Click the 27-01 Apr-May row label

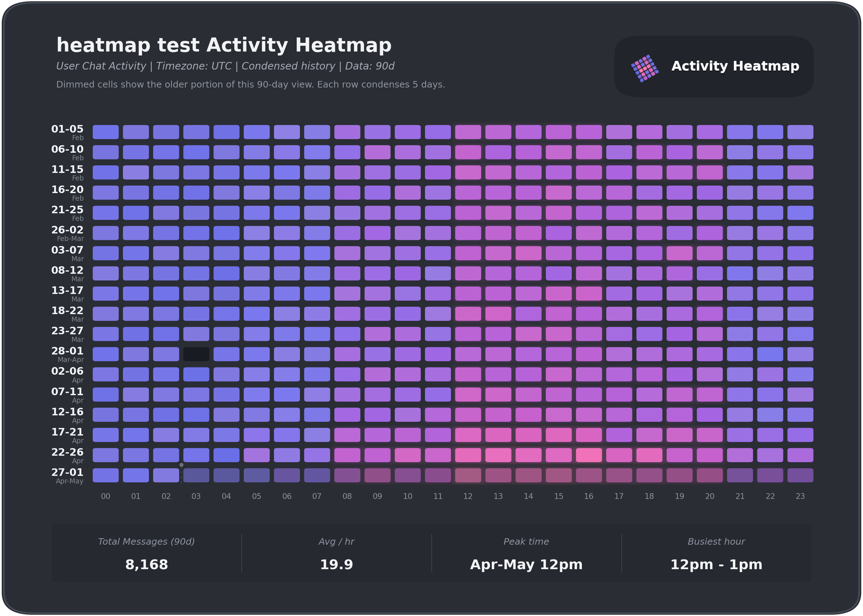click(x=67, y=476)
